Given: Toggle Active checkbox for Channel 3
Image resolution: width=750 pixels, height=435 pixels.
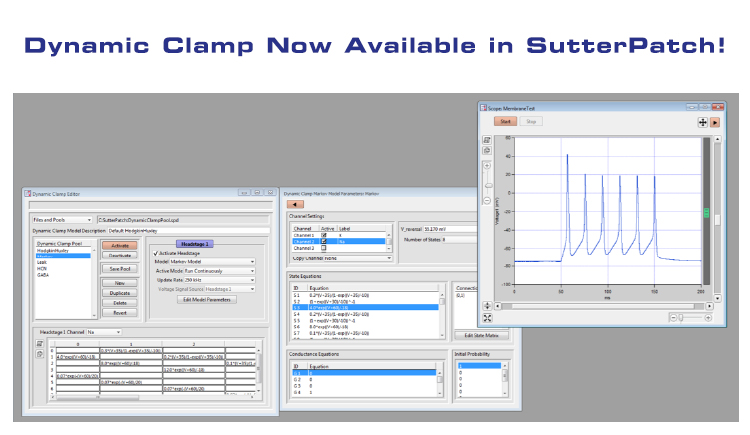Looking at the screenshot, I should click(324, 248).
